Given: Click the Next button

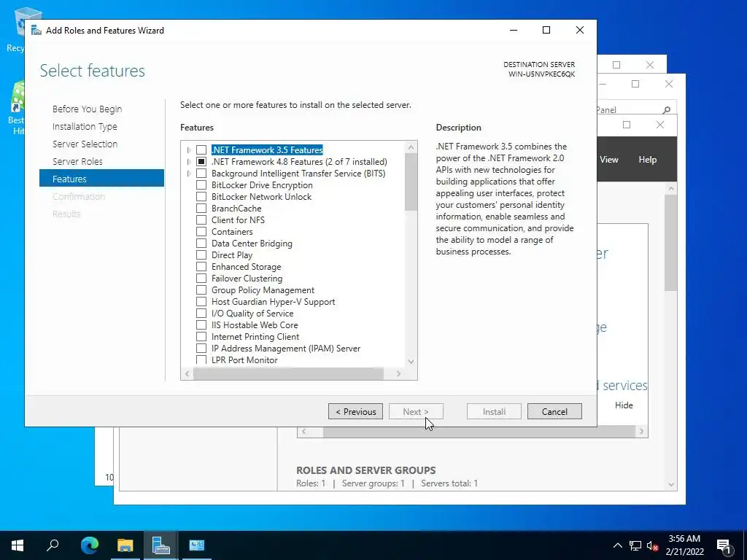Looking at the screenshot, I should click(x=416, y=411).
